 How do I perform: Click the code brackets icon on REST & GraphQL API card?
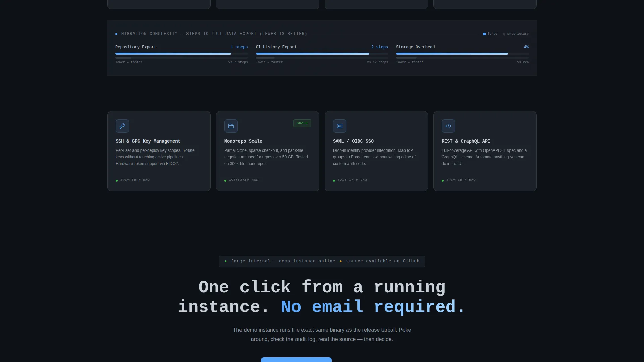[x=448, y=126]
